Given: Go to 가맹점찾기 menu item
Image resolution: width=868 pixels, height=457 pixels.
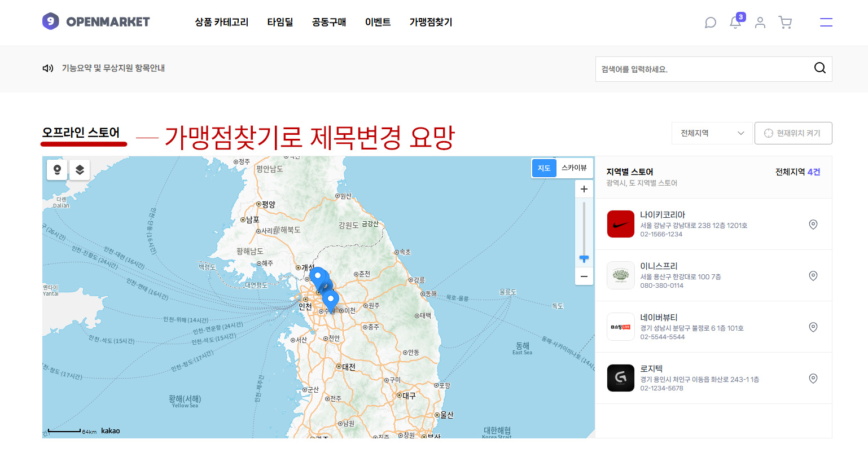Looking at the screenshot, I should coord(431,23).
